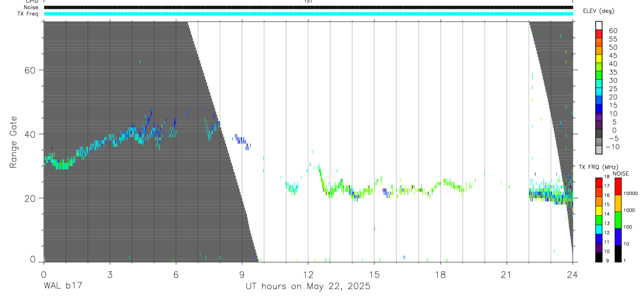
Task: Click the 'Range Gate' y-axis title
Action: tap(14, 142)
